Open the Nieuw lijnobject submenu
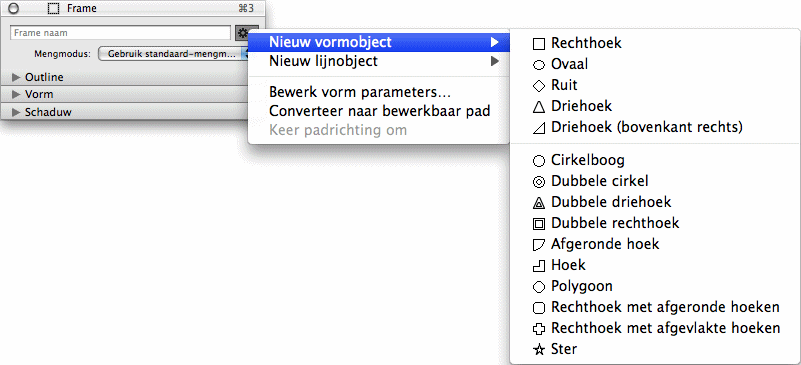 [379, 61]
